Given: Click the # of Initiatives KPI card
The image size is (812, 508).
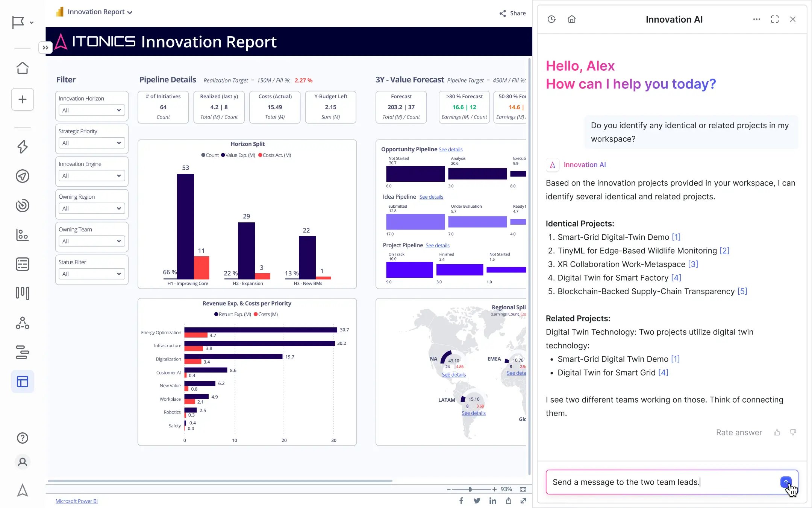Looking at the screenshot, I should coord(163,107).
